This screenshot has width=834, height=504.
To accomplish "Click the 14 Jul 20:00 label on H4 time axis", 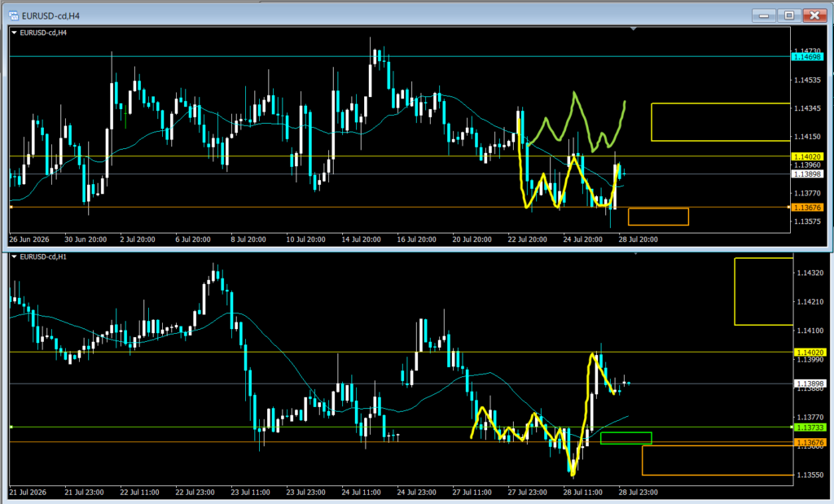I will click(361, 239).
